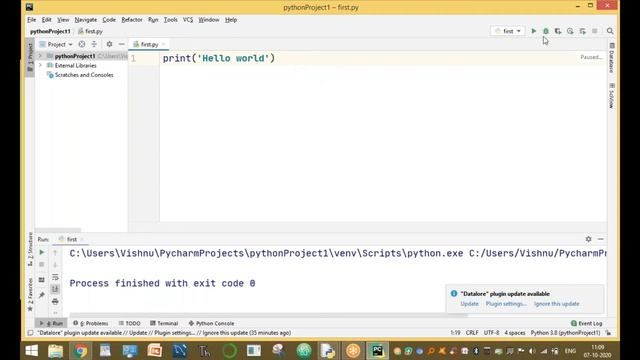This screenshot has height=360, width=640.
Task: Open the concurrency diagram run icon
Action: click(x=582, y=31)
